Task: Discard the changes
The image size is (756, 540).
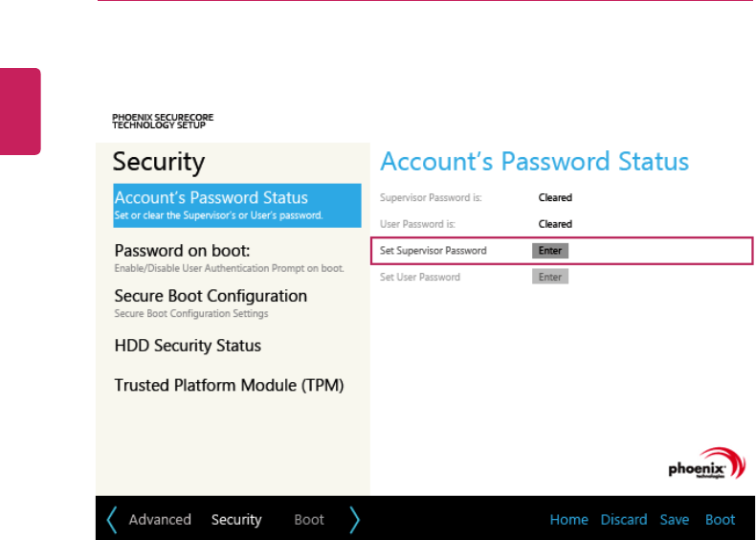Action: coord(624,520)
